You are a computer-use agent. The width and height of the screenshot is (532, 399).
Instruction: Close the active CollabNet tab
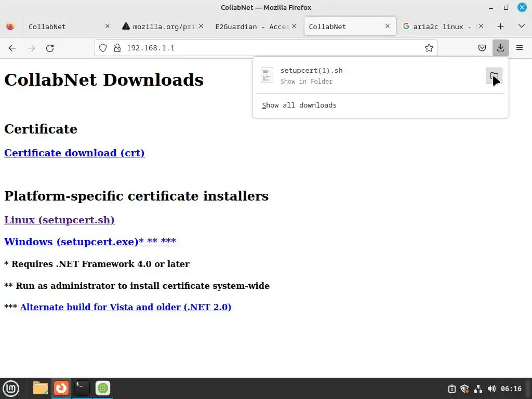click(388, 26)
